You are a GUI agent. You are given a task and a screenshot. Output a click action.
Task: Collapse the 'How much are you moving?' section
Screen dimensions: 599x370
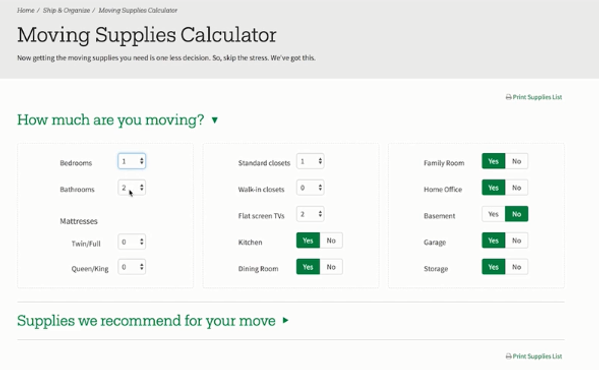pyautogui.click(x=215, y=120)
